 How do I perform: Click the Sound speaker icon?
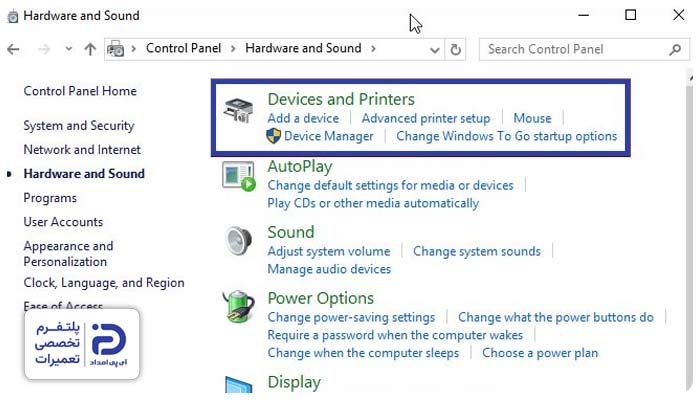tap(238, 241)
